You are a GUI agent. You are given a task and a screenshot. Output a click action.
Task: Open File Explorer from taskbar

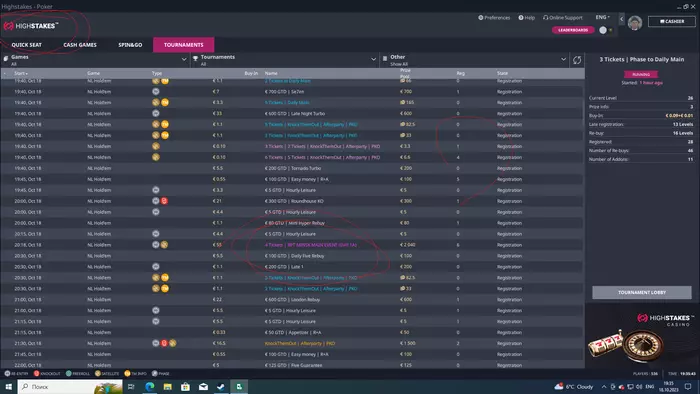point(167,386)
